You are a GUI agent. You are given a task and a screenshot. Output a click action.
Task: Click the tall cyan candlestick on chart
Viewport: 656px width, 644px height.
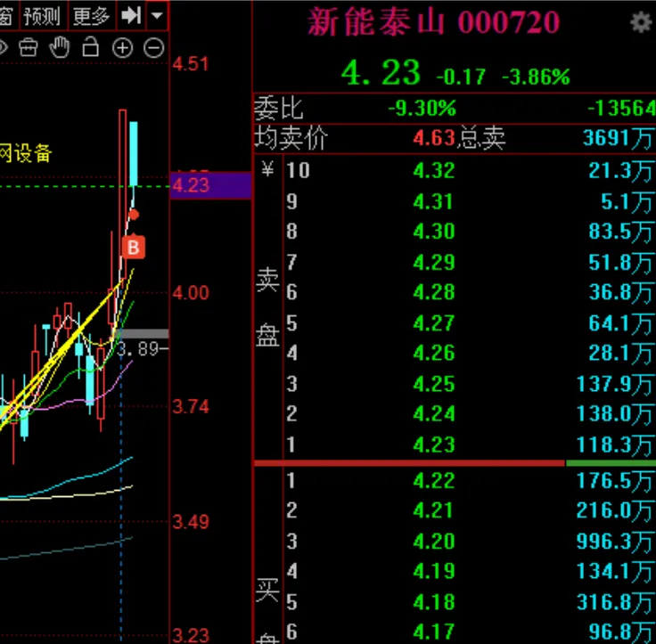pos(134,153)
